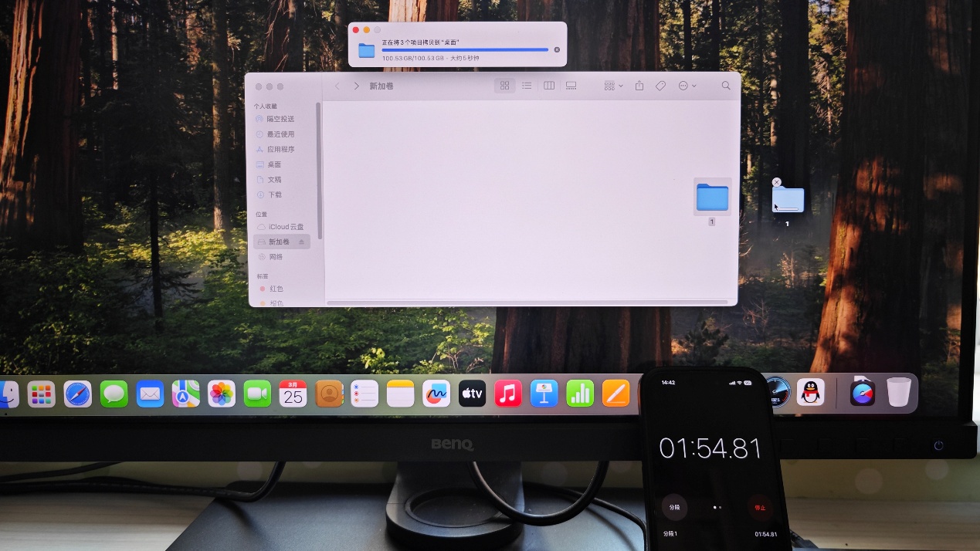Open the more actions (ellipsis) dropdown
Image resolution: width=980 pixels, height=551 pixels.
click(687, 86)
